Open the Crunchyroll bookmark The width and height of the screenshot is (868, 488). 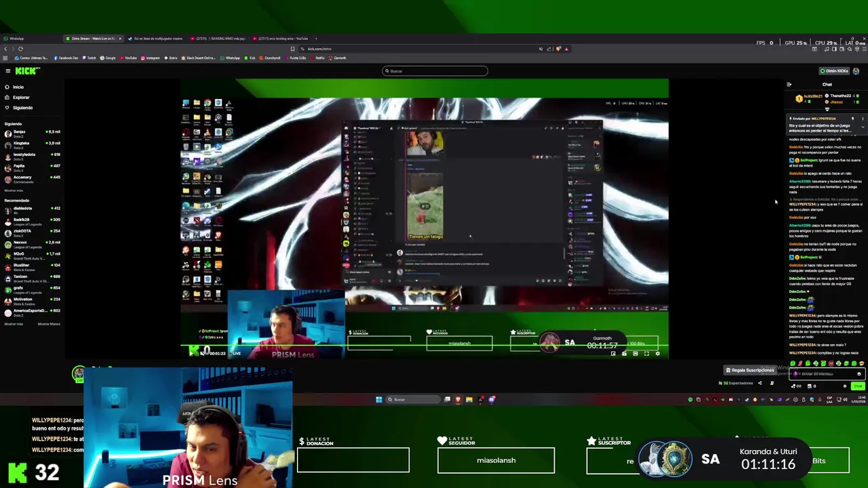click(x=270, y=58)
